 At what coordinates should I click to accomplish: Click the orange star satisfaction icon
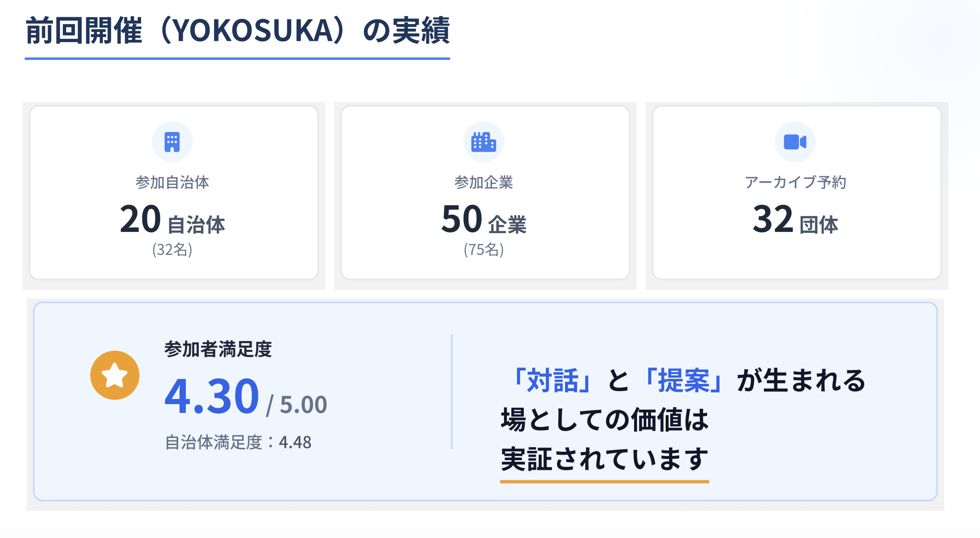tap(115, 375)
